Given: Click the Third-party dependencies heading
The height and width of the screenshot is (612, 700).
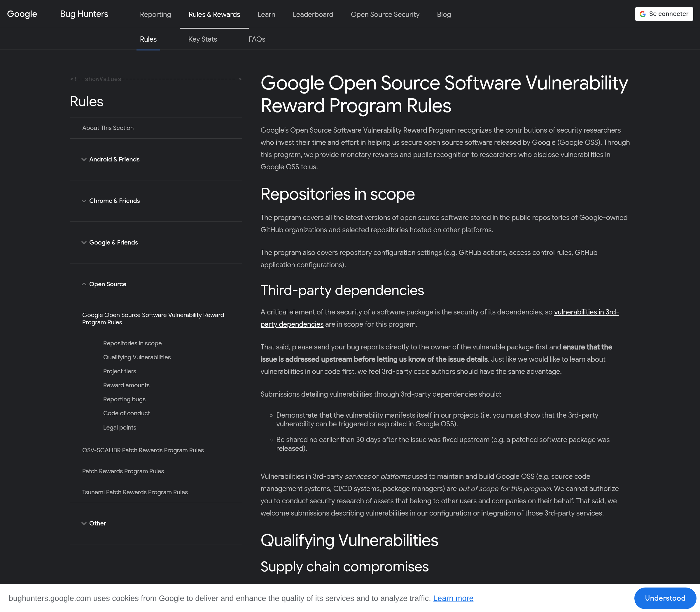Looking at the screenshot, I should [x=342, y=290].
